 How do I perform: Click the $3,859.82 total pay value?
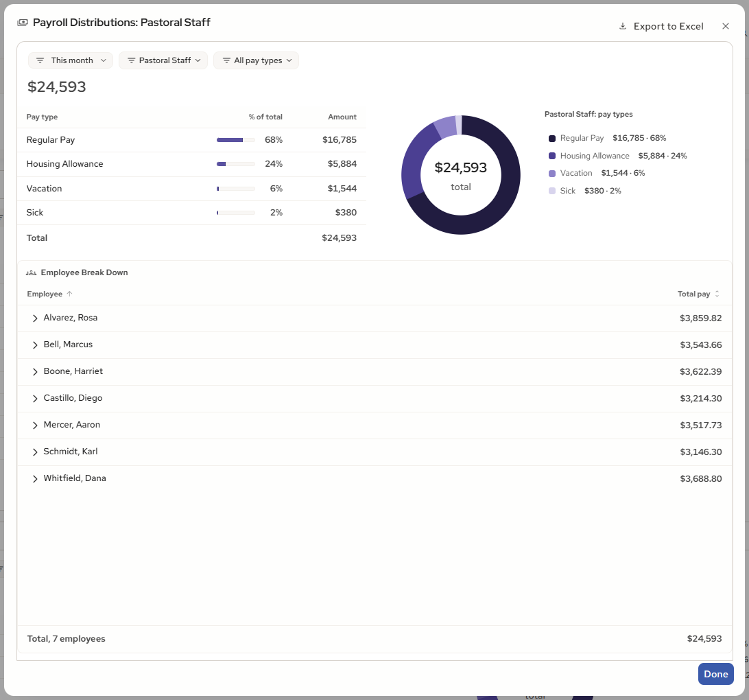click(x=701, y=318)
